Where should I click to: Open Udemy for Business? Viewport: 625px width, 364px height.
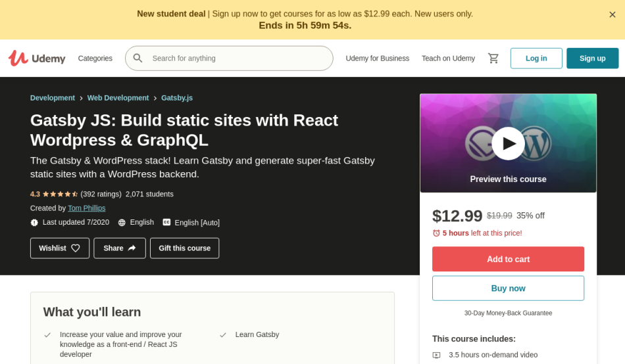(378, 58)
